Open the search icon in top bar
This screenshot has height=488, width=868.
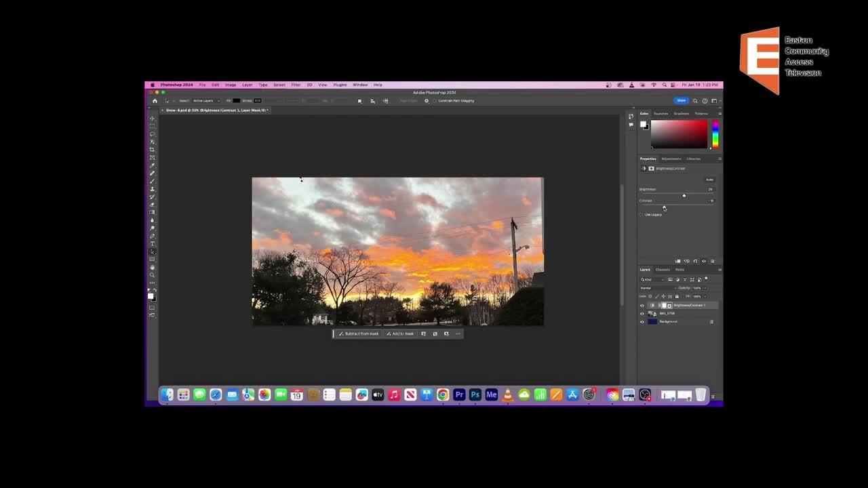[695, 101]
